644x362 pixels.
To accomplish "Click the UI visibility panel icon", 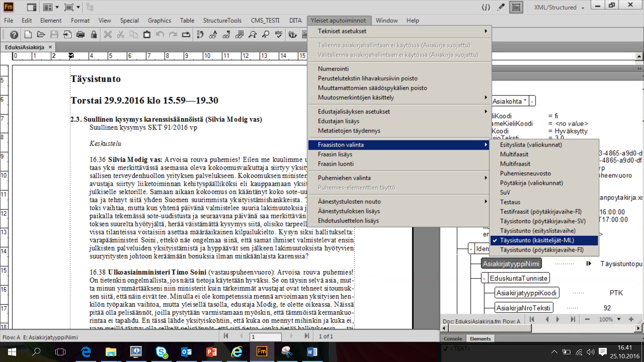I will [x=32, y=7].
